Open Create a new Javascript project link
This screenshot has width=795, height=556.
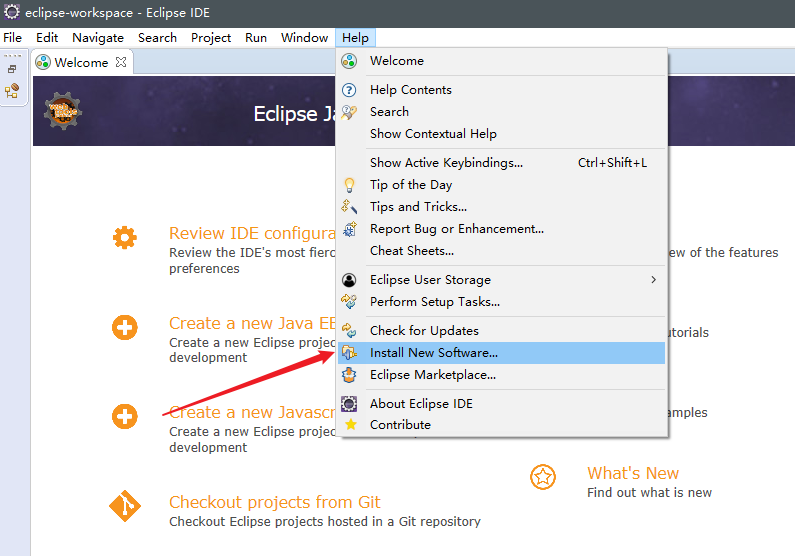click(252, 413)
